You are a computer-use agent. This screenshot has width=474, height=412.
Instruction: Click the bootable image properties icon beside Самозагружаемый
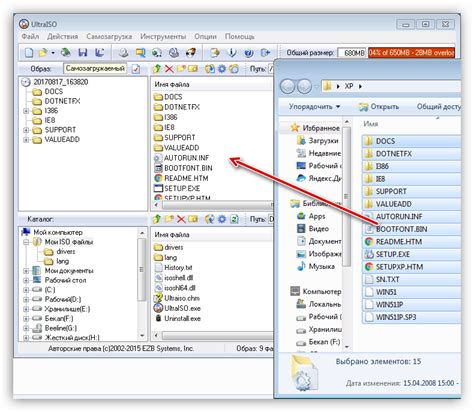[x=136, y=69]
